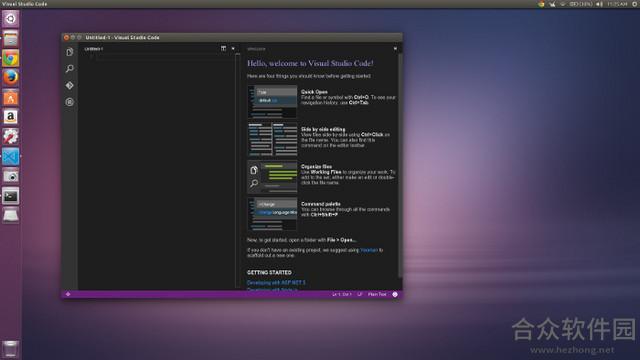This screenshot has height=360, width=640.
Task: Open System Settings from the launcher
Action: 11,137
